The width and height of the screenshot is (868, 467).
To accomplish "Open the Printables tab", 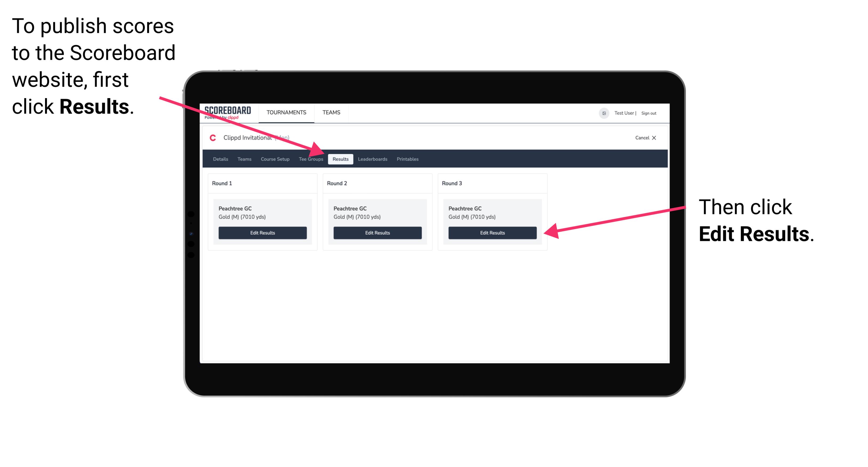I will pos(407,159).
